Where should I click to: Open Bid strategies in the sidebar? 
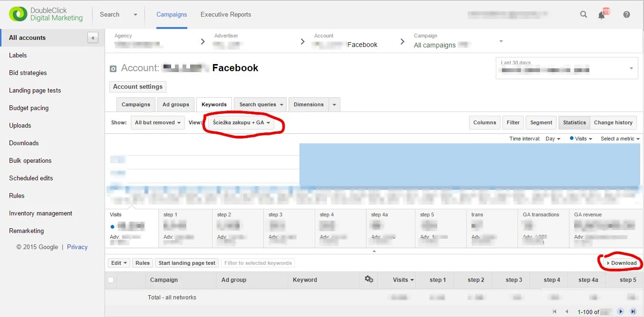click(x=28, y=73)
